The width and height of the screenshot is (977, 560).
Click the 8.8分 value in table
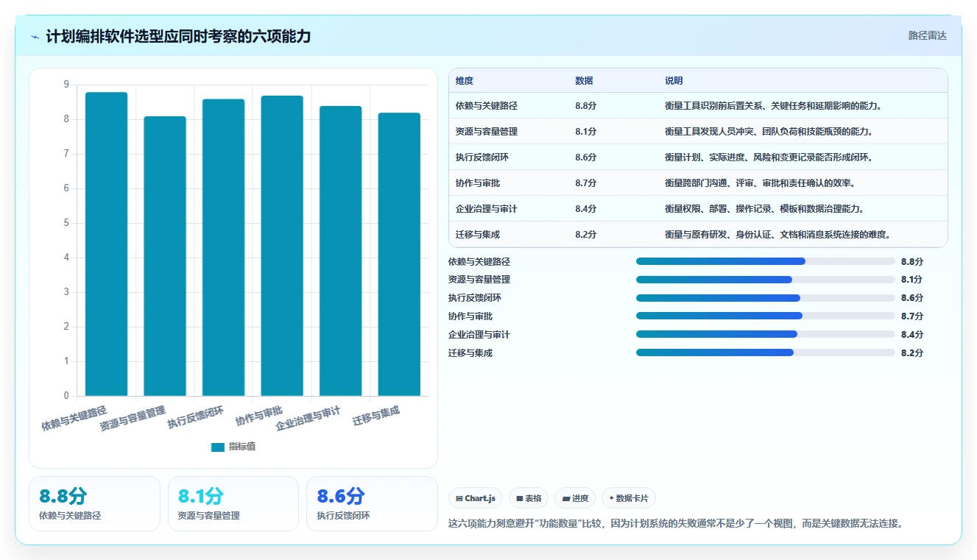586,106
